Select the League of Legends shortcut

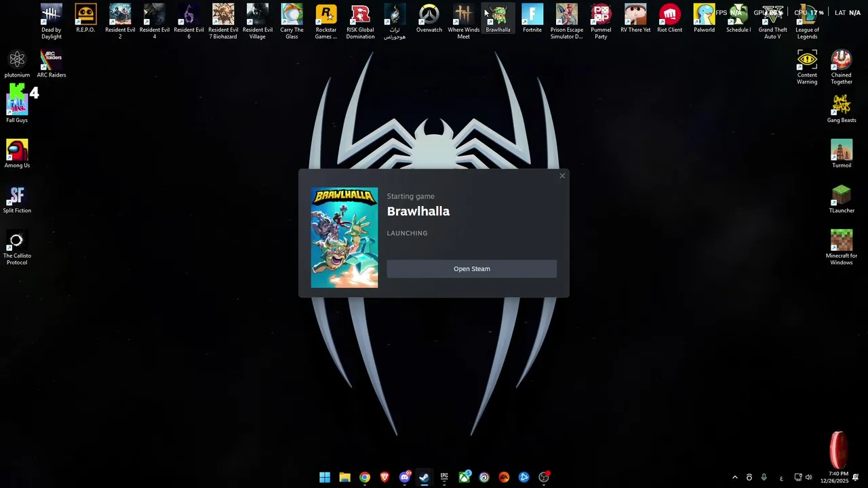click(x=807, y=22)
